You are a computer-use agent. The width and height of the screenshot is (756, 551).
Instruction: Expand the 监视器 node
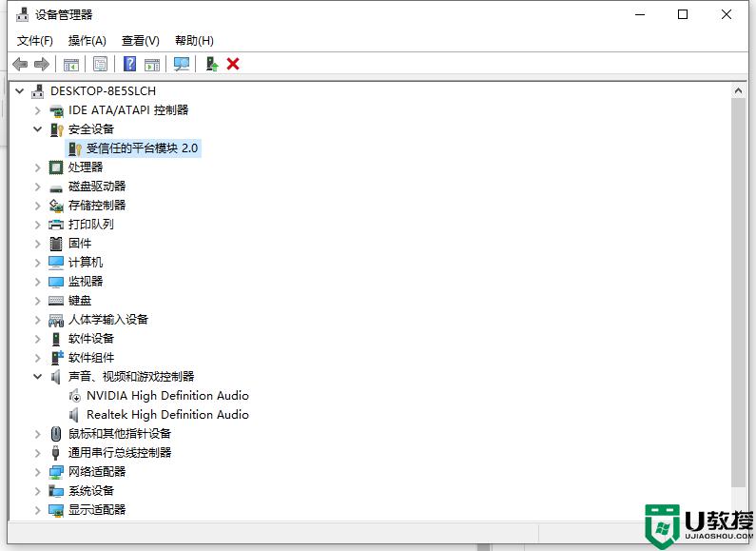pos(38,282)
